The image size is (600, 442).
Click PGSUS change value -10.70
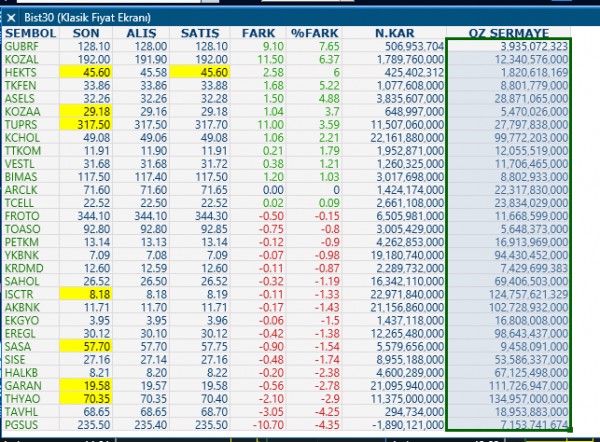click(x=268, y=425)
